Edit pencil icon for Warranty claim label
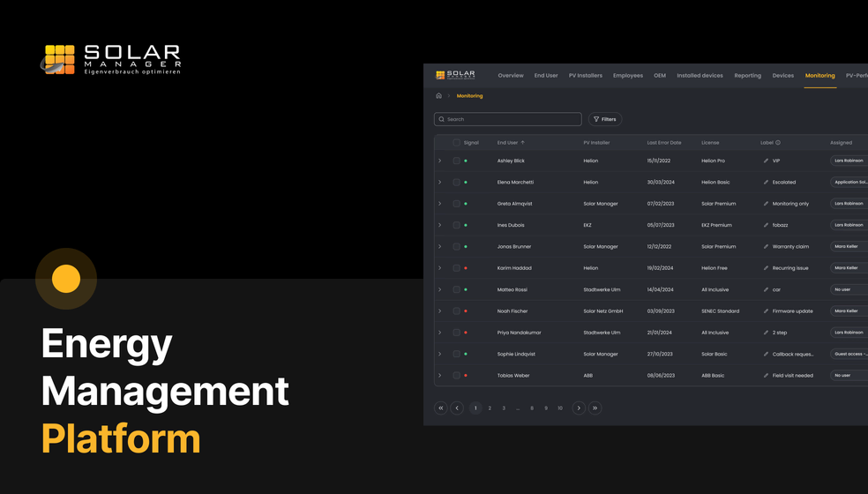Viewport: 868px width, 494px height. tap(767, 246)
